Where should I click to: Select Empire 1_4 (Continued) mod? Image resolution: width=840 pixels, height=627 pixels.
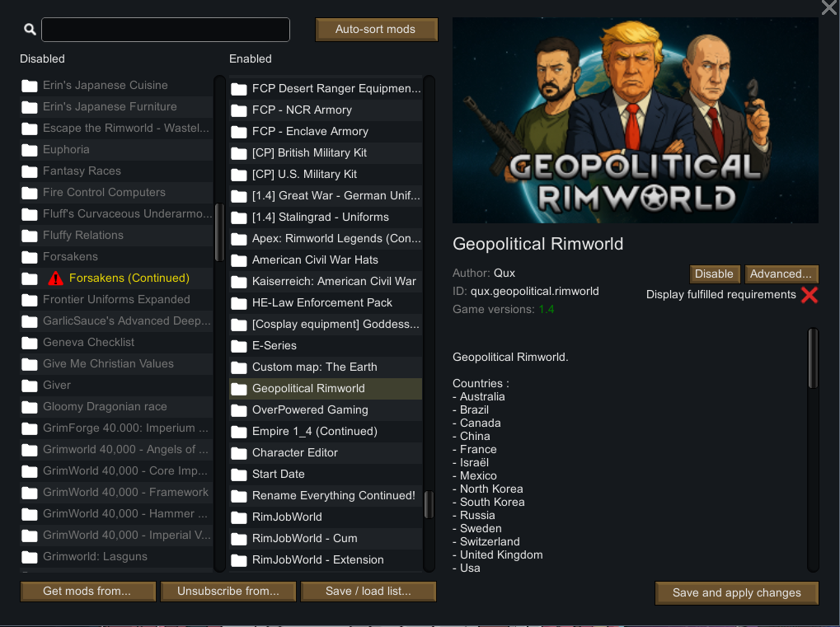point(326,432)
